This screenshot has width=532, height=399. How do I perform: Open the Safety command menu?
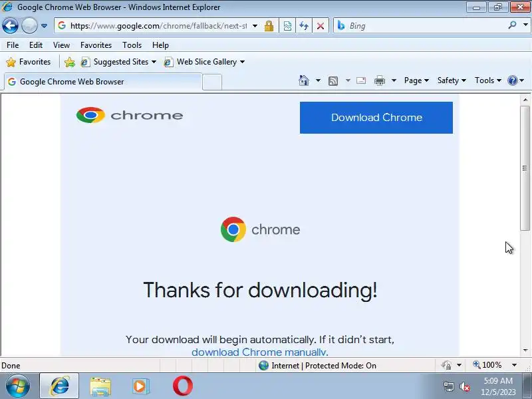(452, 80)
